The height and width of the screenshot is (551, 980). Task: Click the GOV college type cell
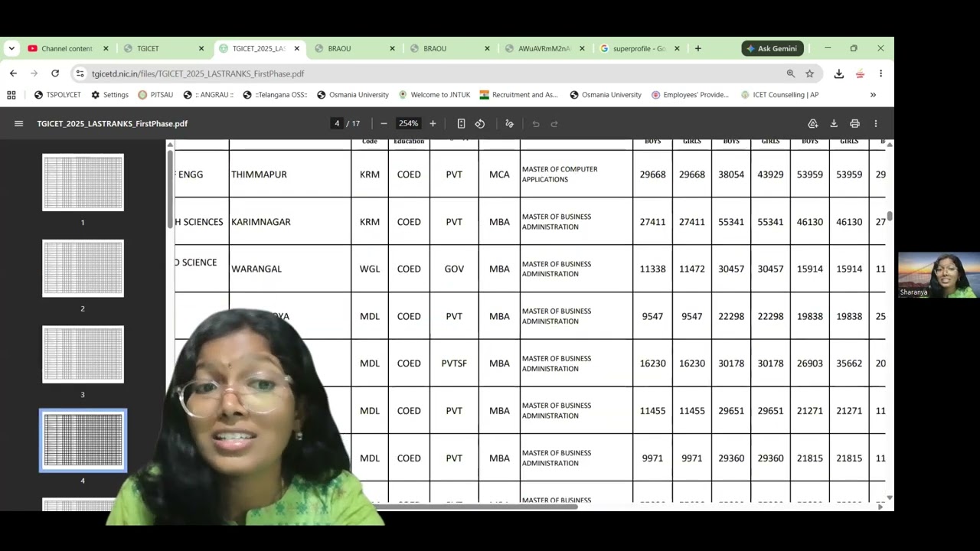(454, 269)
